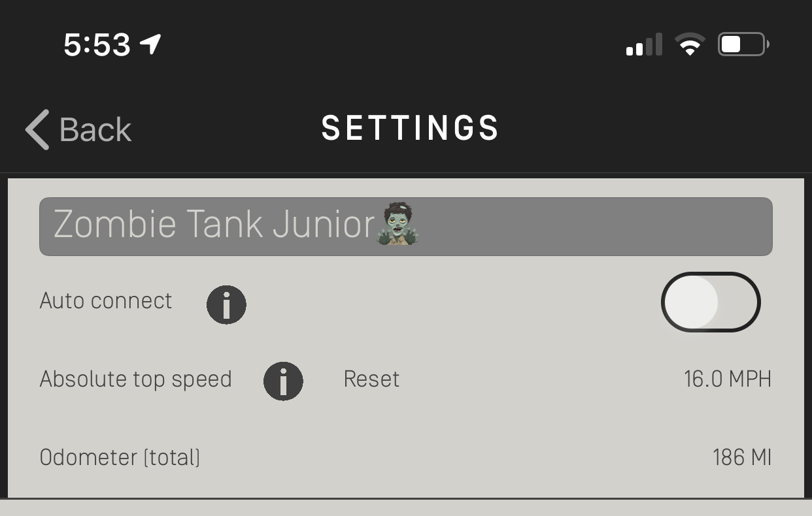
Task: Tap the battery indicator icon
Action: tap(743, 44)
